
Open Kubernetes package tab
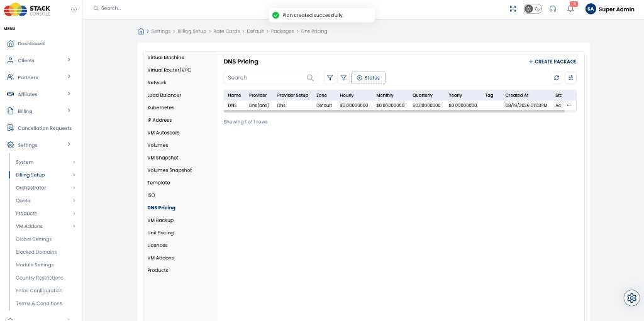coord(160,107)
